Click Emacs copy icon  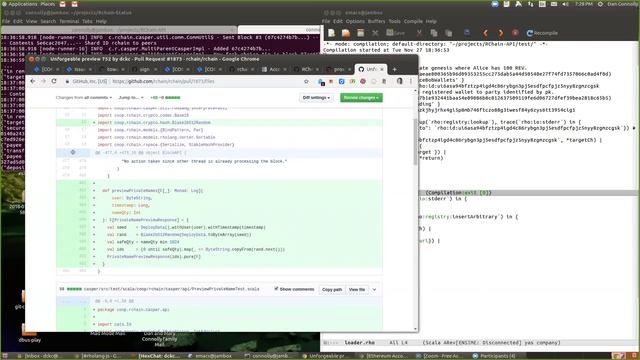tap(434, 33)
